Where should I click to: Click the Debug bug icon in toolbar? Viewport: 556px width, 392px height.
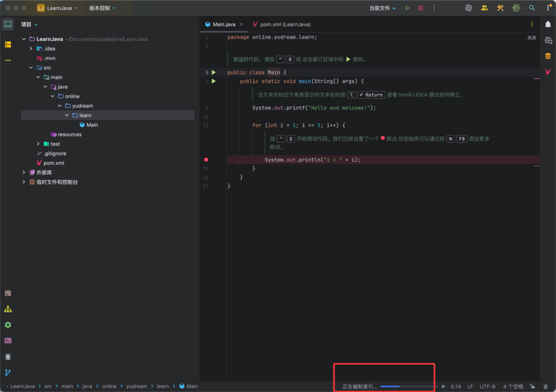click(420, 8)
